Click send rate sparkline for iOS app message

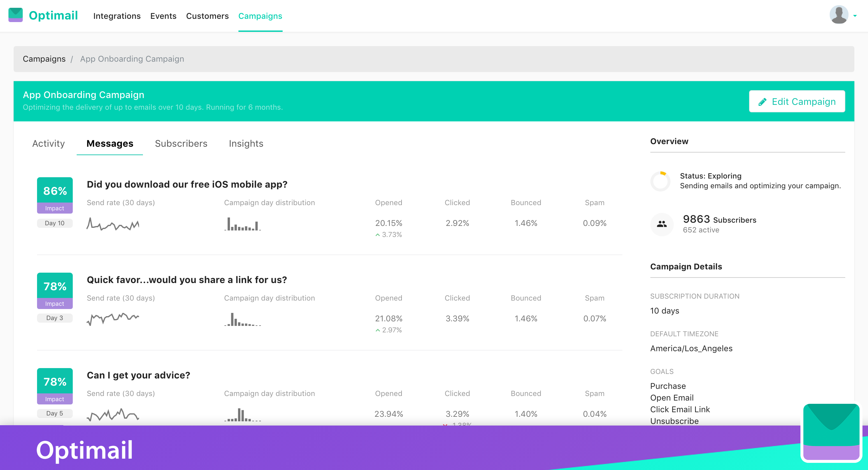(113, 224)
